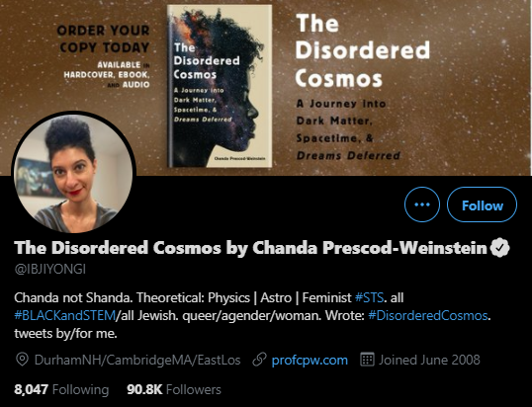Image resolution: width=532 pixels, height=407 pixels.
Task: Click the location pin icon
Action: pyautogui.click(x=22, y=360)
